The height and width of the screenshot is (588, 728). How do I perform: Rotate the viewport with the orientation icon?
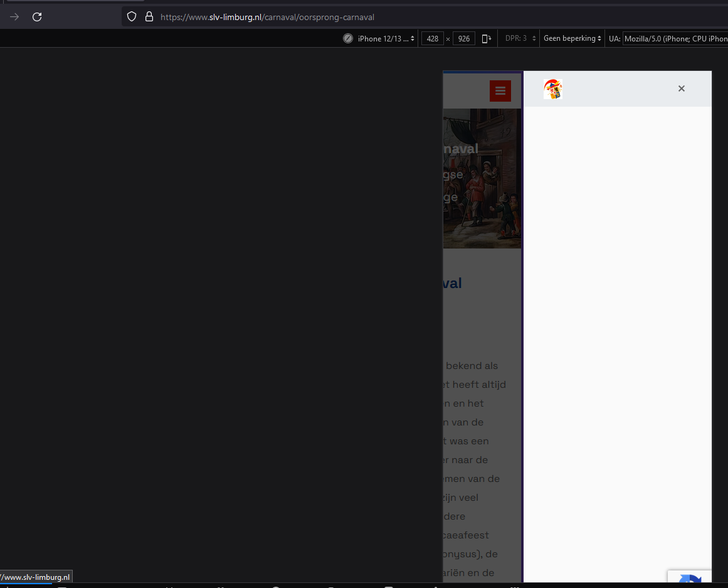click(487, 38)
